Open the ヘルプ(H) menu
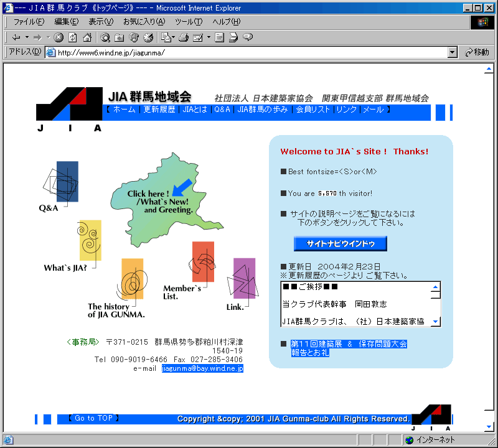 point(227,22)
